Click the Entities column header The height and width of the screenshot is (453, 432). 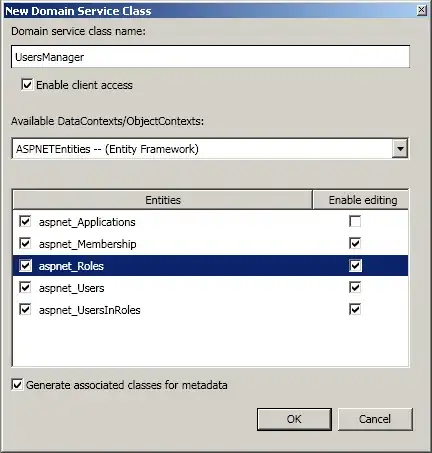coord(163,200)
